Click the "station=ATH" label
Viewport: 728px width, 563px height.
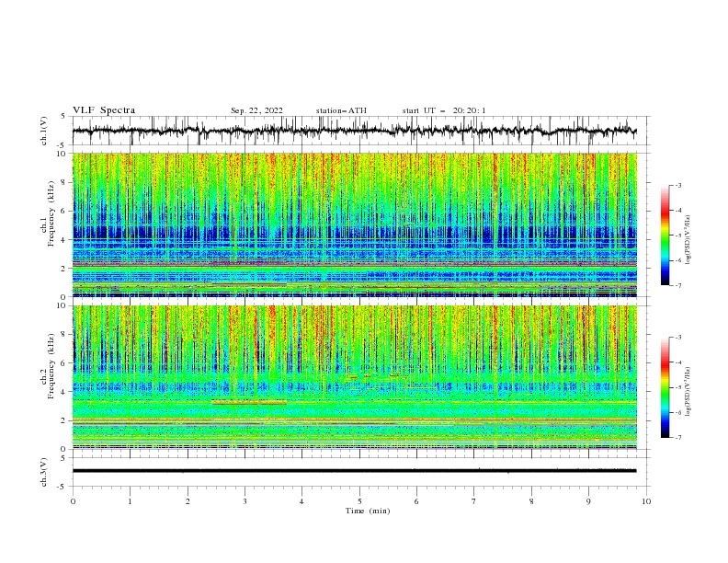[341, 110]
